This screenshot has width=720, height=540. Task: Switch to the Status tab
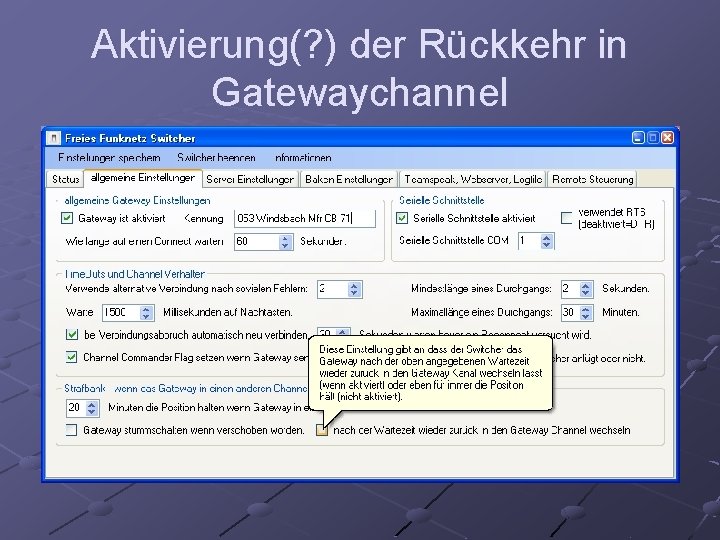point(65,179)
